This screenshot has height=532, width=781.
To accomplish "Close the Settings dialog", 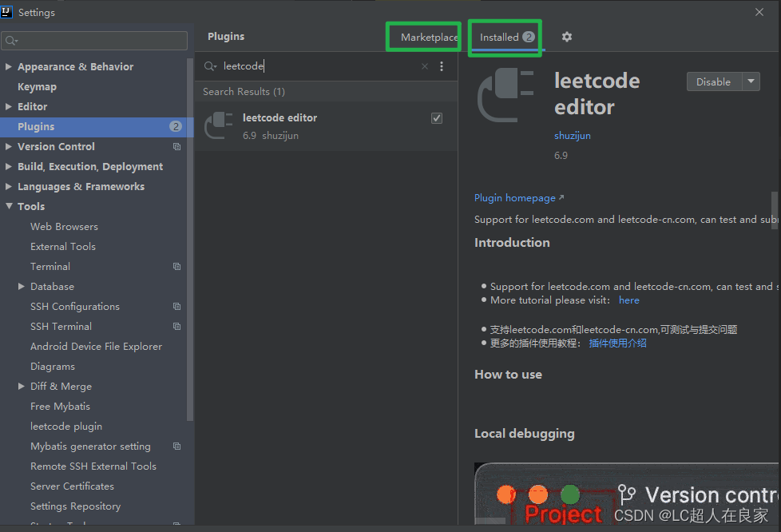I will [759, 12].
